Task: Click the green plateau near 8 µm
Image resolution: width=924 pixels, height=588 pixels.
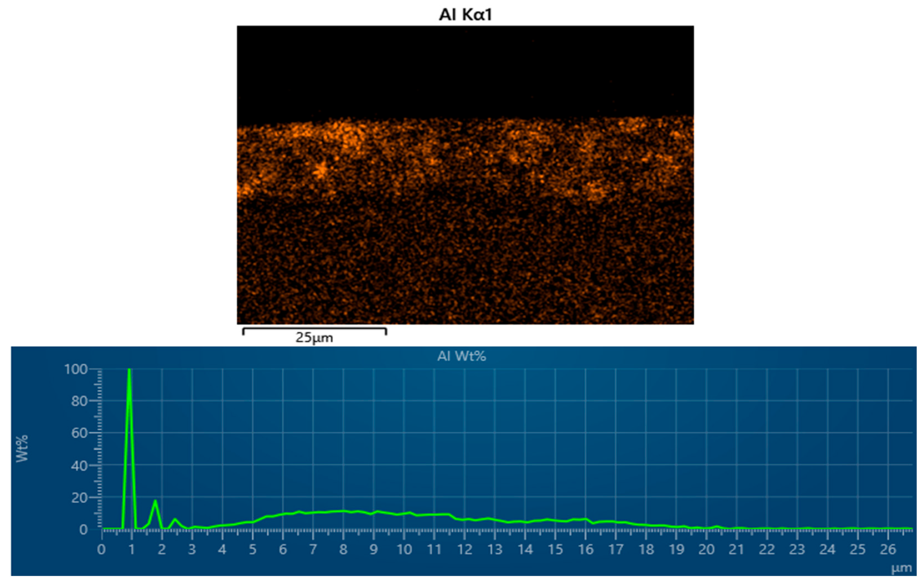Action: (x=343, y=511)
